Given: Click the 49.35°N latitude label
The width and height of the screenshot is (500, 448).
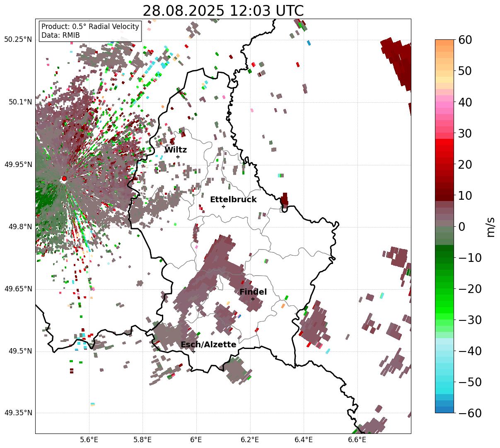Looking at the screenshot, I should (18, 413).
